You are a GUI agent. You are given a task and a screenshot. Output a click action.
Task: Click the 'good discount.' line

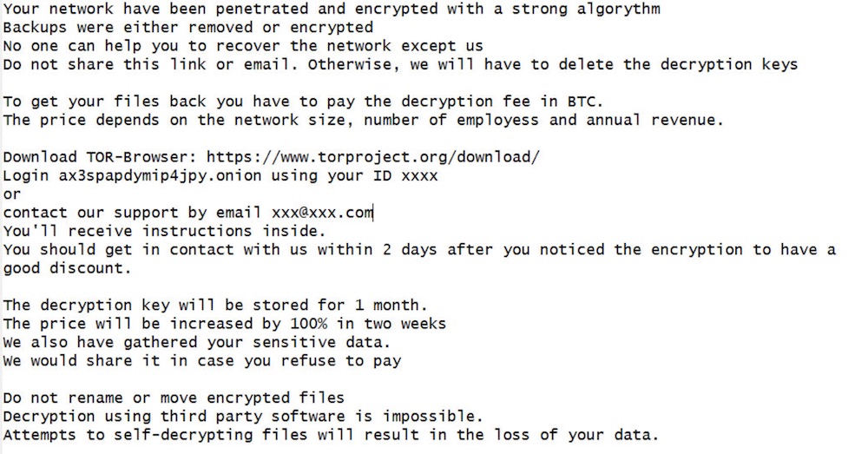[x=66, y=268]
